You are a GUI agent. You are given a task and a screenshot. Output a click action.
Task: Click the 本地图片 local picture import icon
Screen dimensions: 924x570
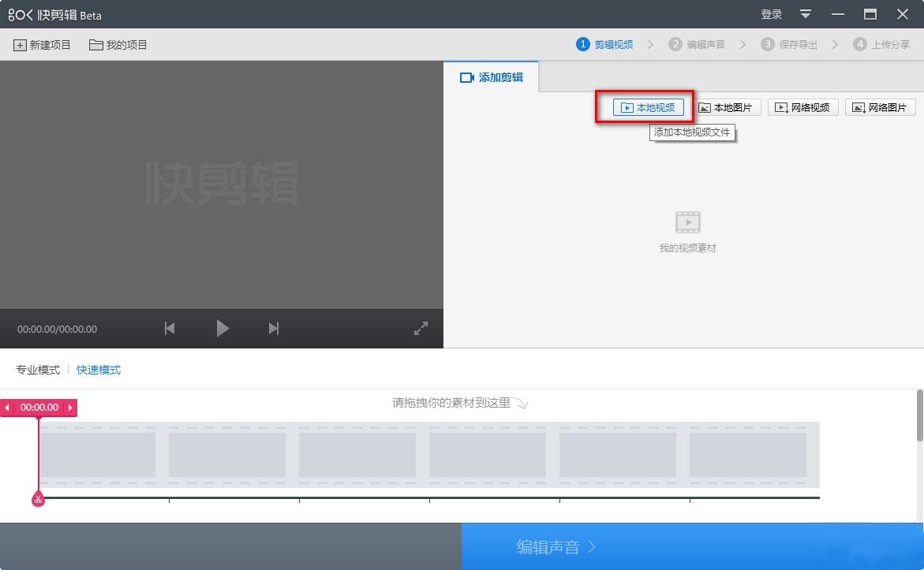coord(705,106)
